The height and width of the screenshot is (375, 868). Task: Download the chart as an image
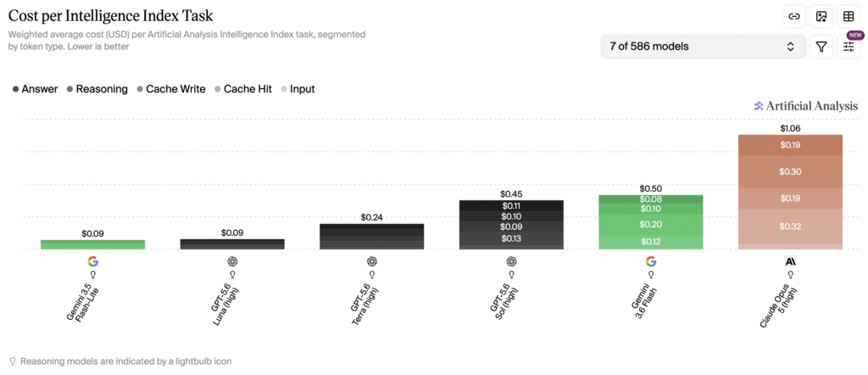tap(821, 17)
